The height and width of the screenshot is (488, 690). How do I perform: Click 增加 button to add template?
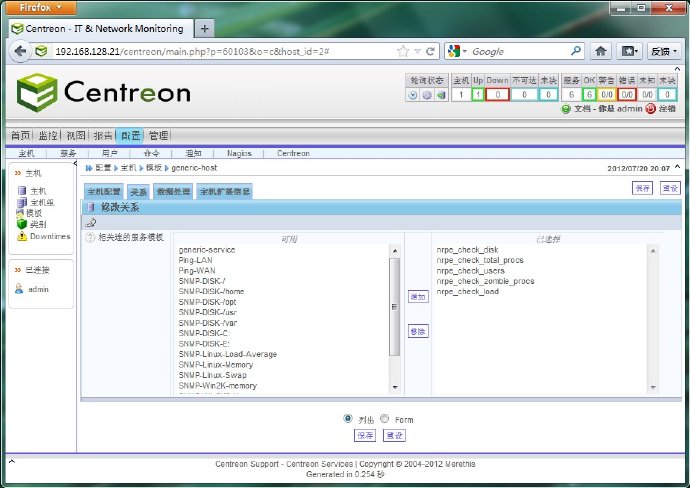[418, 297]
